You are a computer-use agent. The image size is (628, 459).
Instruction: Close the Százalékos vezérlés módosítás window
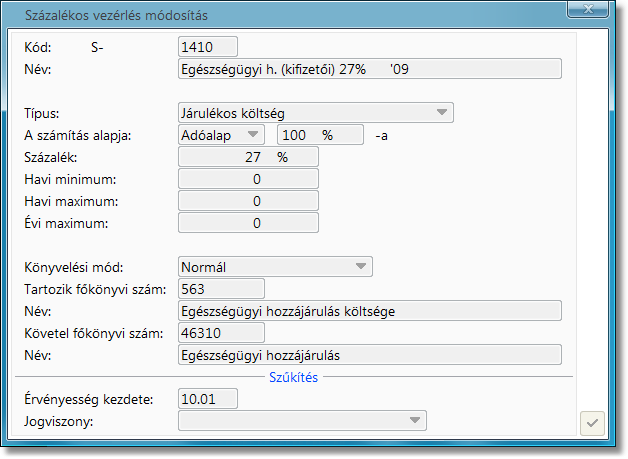tap(588, 14)
